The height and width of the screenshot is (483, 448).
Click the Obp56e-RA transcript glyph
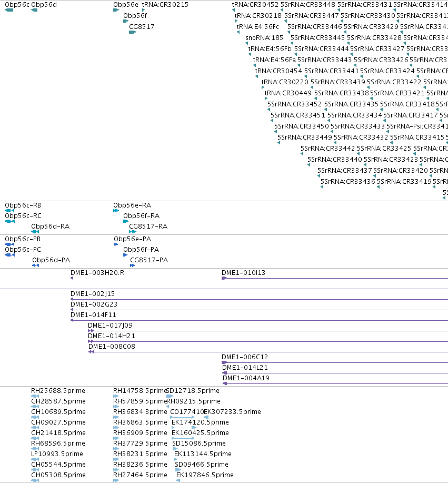(x=116, y=211)
